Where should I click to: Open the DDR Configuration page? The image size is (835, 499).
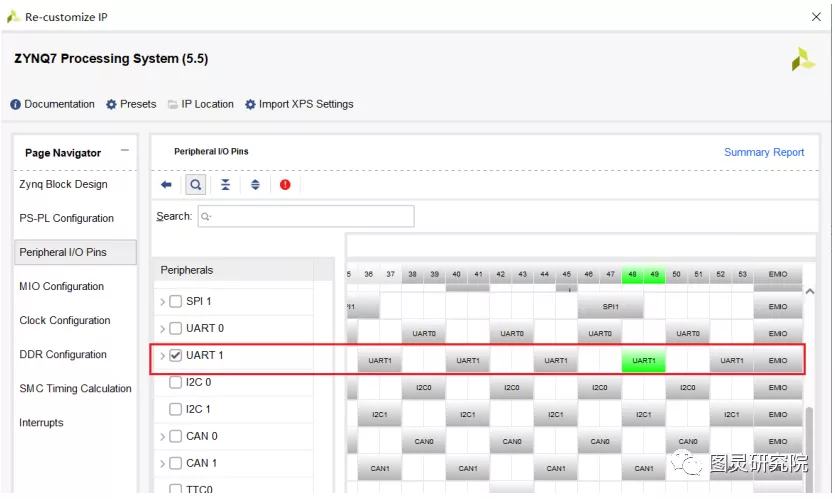click(x=63, y=355)
